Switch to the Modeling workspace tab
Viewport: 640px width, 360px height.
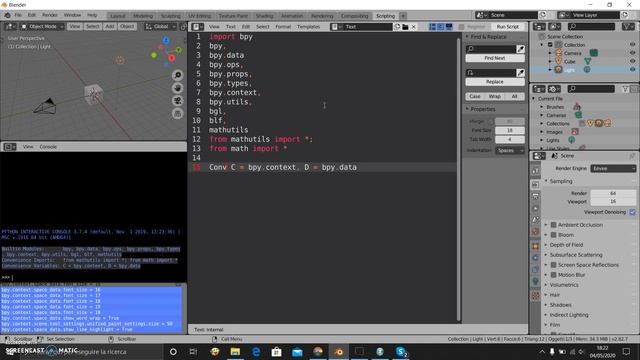[x=143, y=16]
